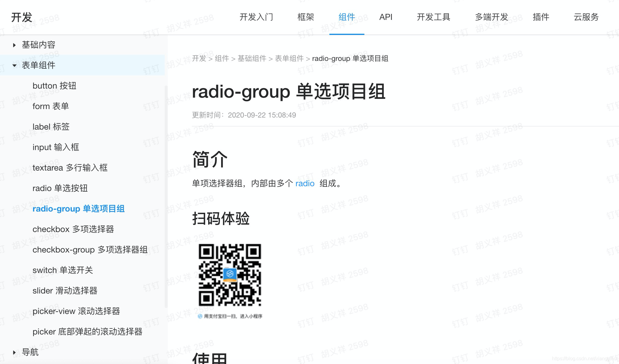The image size is (619, 364).
Task: Click the sidebar vertical scrollbar
Action: [x=166, y=196]
